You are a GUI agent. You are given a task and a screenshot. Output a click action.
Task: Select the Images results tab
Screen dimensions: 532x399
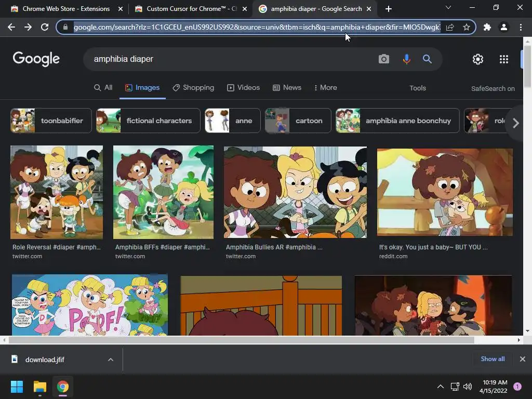pos(142,87)
